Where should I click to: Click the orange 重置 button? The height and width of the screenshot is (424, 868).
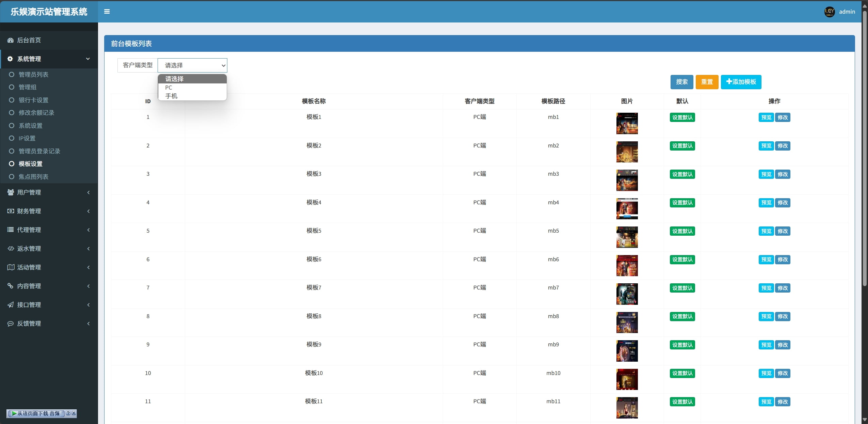[x=707, y=82]
